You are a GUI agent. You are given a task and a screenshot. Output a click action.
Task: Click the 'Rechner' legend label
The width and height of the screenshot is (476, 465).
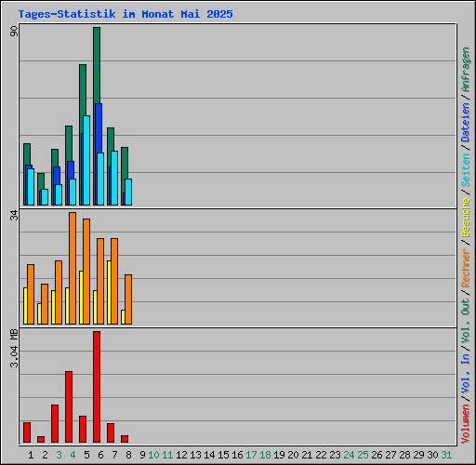[x=466, y=268]
